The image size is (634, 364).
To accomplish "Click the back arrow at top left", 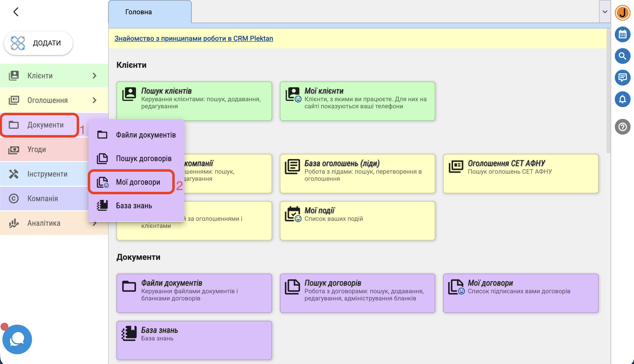I will pyautogui.click(x=16, y=12).
